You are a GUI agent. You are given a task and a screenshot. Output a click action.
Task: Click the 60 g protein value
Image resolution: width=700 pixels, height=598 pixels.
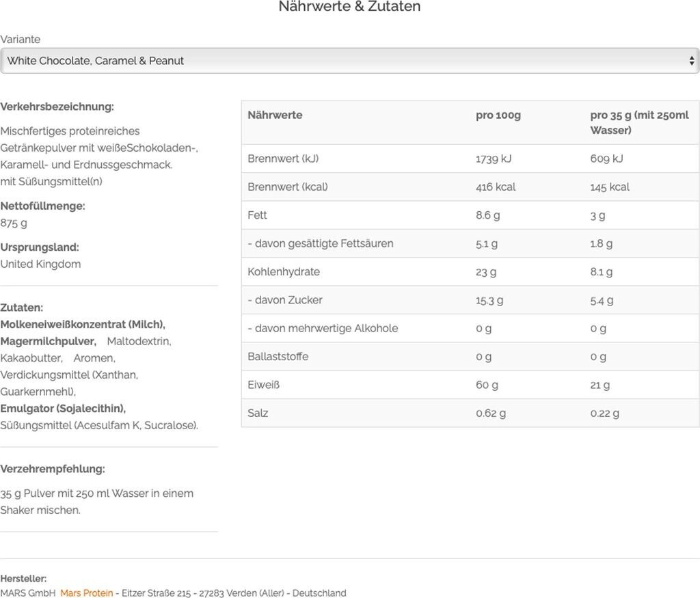487,385
